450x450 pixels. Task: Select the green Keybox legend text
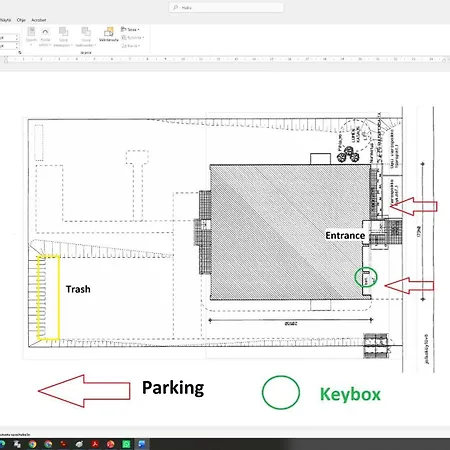[x=350, y=394]
